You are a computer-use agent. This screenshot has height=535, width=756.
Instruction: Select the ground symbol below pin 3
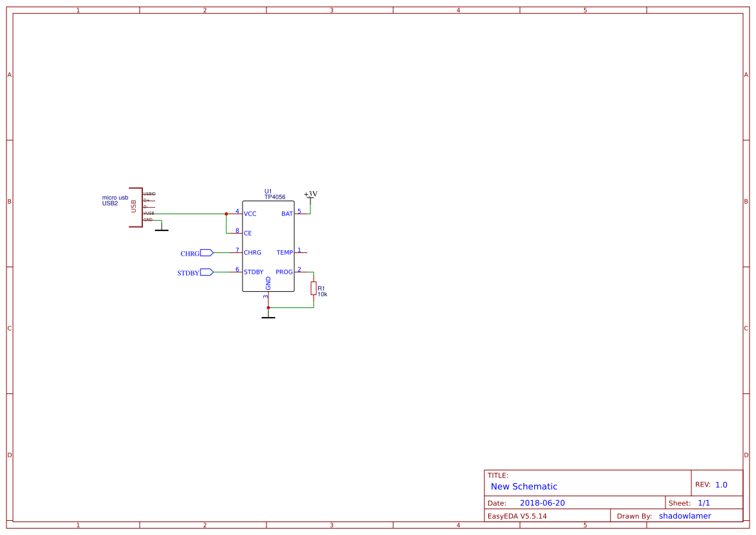pos(269,315)
